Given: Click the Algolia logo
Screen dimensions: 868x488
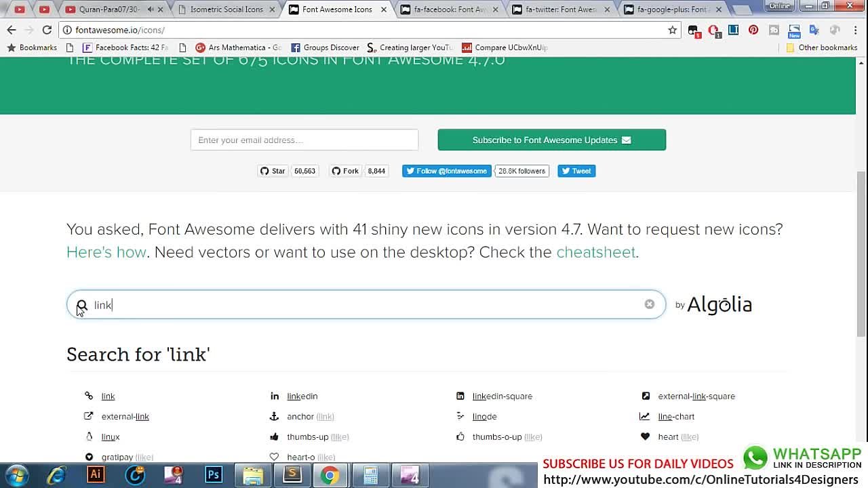Looking at the screenshot, I should point(719,305).
